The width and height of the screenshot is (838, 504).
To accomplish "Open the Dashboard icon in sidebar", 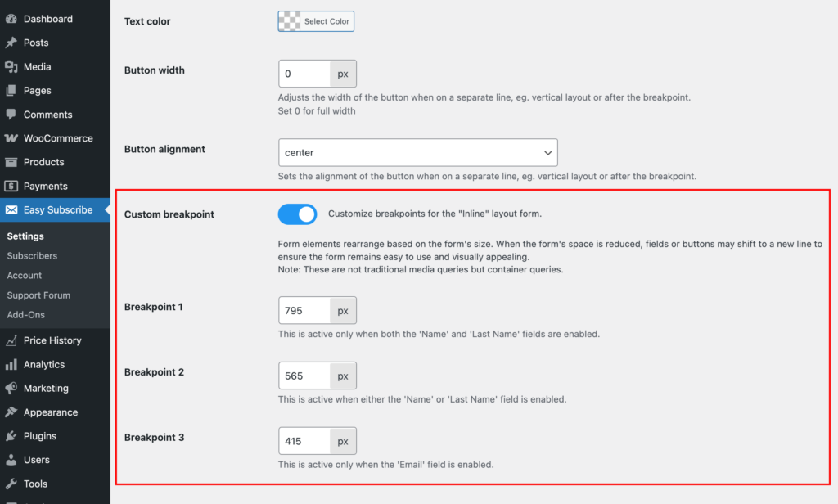I will 11,19.
